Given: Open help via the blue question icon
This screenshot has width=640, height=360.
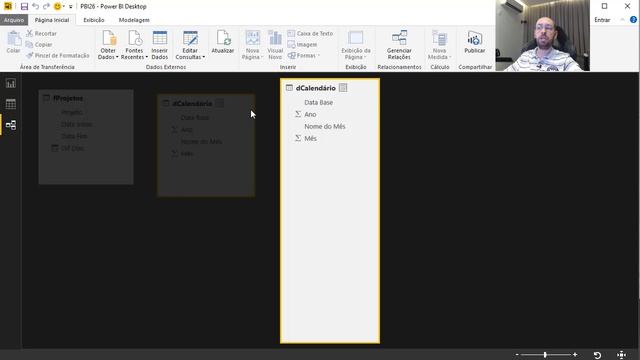Looking at the screenshot, I should coord(633,20).
